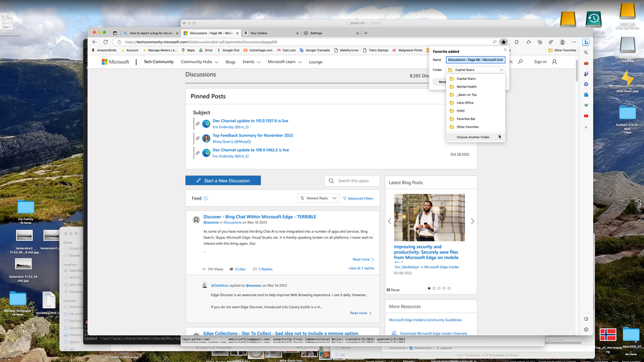
Task: Open the Newest Reply sort dropdown
Action: (x=318, y=198)
